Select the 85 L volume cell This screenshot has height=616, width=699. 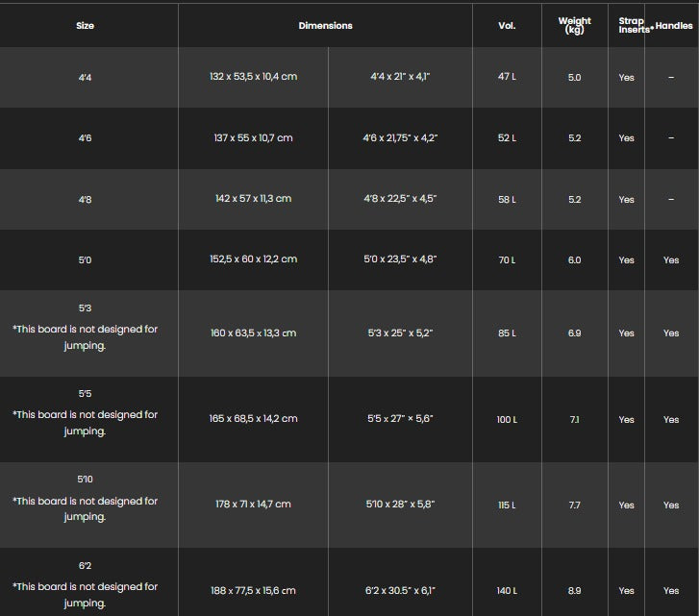point(507,333)
